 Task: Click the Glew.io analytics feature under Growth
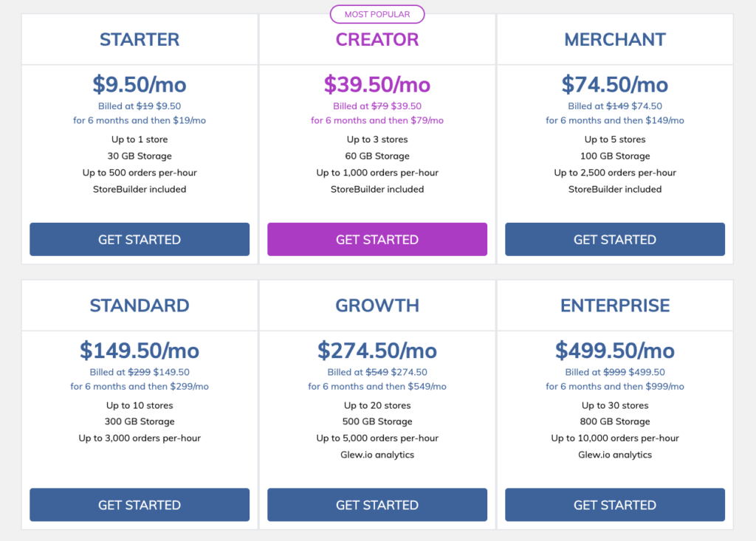(377, 455)
